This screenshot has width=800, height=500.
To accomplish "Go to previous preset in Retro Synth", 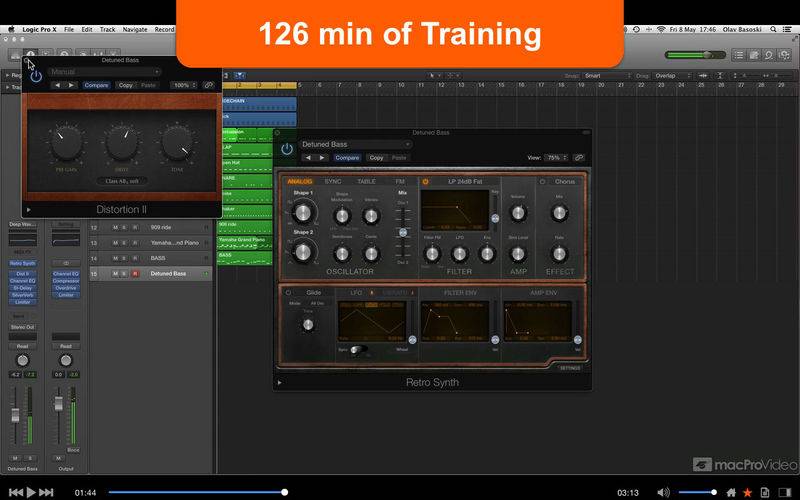I will coord(308,158).
